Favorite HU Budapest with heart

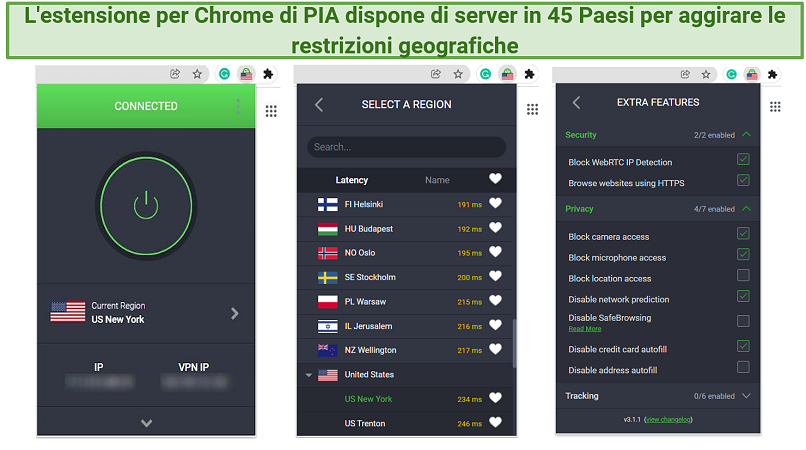tap(495, 227)
